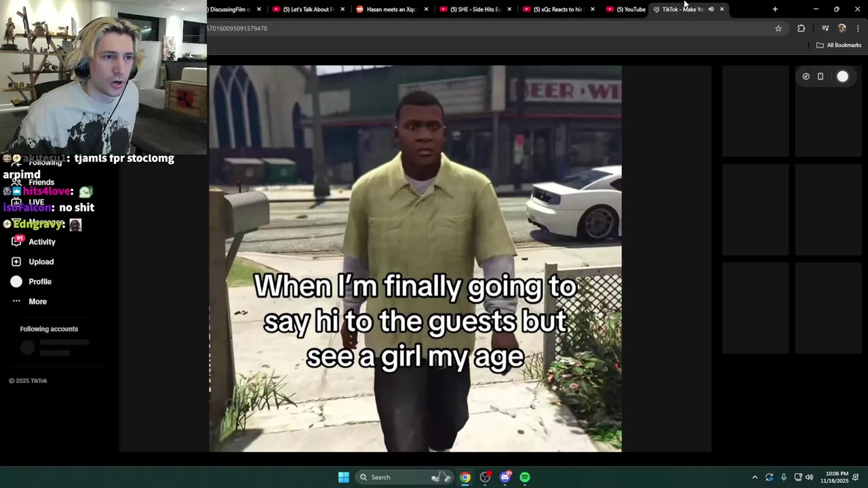868x488 pixels.
Task: Open Spotify from the taskbar
Action: tap(525, 477)
